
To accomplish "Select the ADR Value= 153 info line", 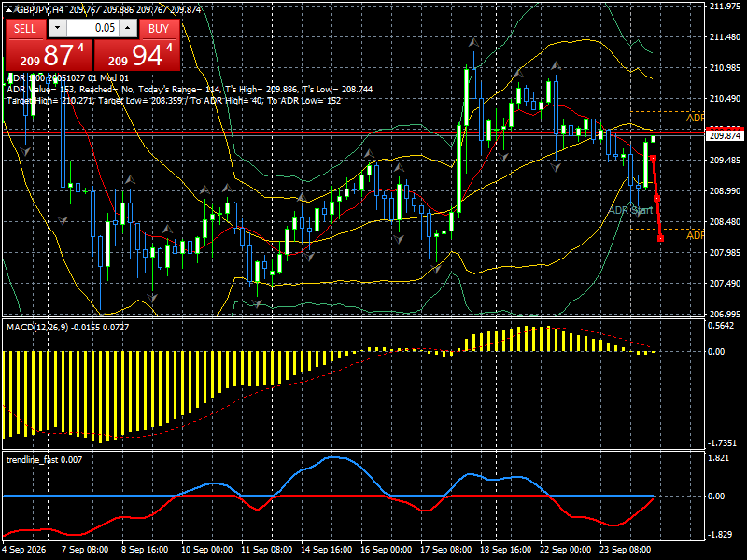I will pyautogui.click(x=190, y=89).
